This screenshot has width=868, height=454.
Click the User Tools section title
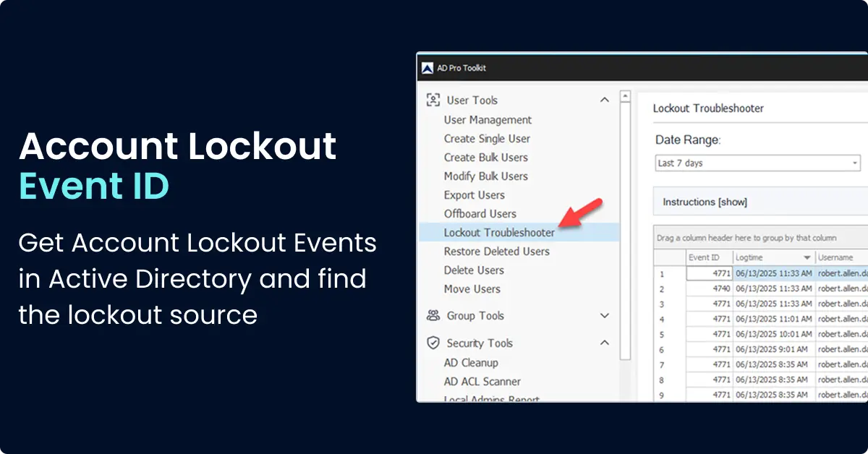tap(472, 100)
